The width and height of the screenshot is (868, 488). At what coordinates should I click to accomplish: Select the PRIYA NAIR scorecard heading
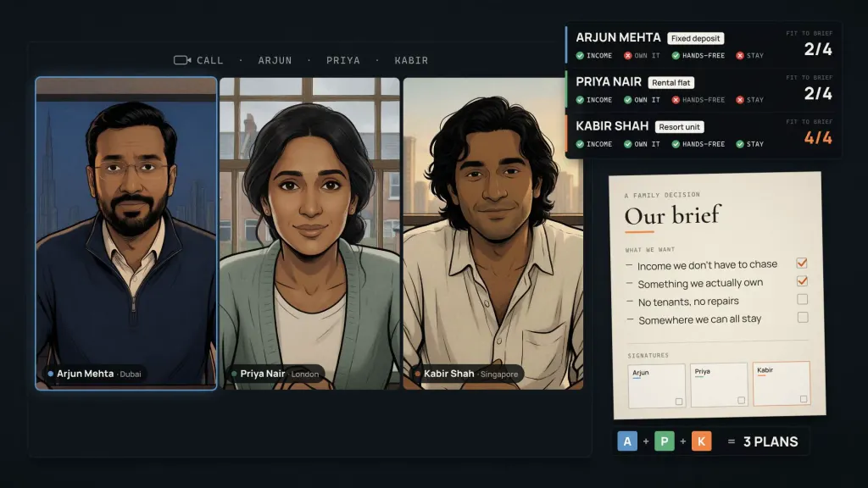(x=609, y=82)
